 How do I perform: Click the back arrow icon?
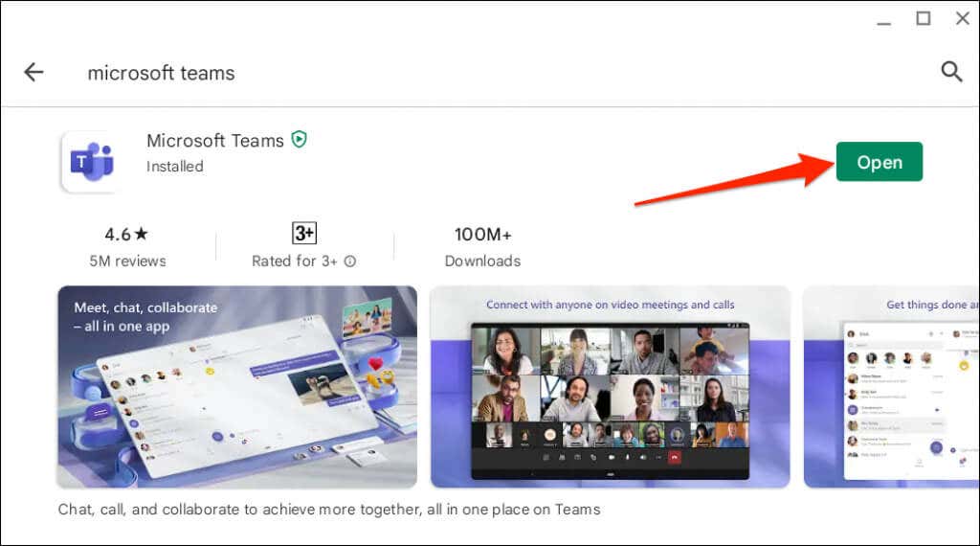coord(33,73)
